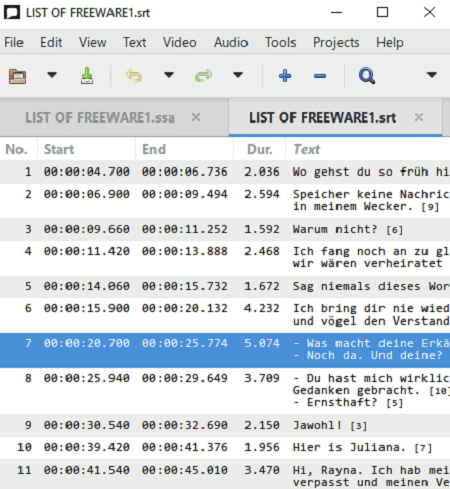Image resolution: width=450 pixels, height=489 pixels.
Task: Click the yellow undo arrow icon
Action: coord(134,76)
